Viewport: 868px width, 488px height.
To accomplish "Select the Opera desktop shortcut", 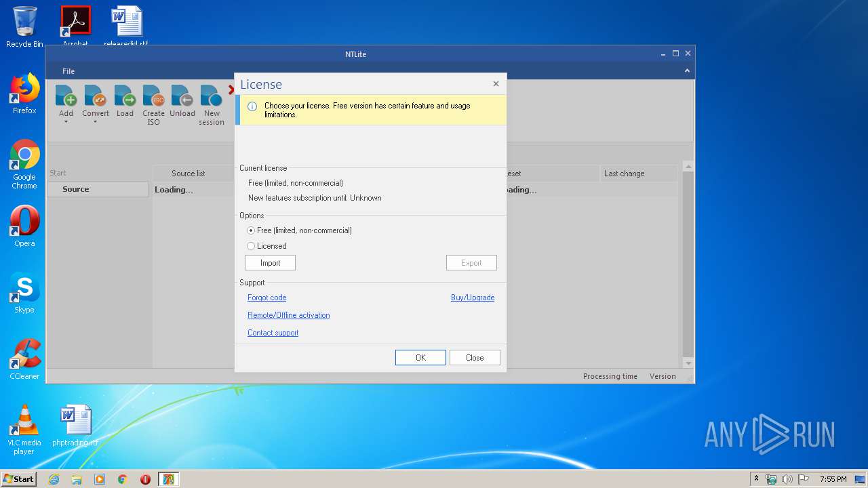I will pos(24,226).
